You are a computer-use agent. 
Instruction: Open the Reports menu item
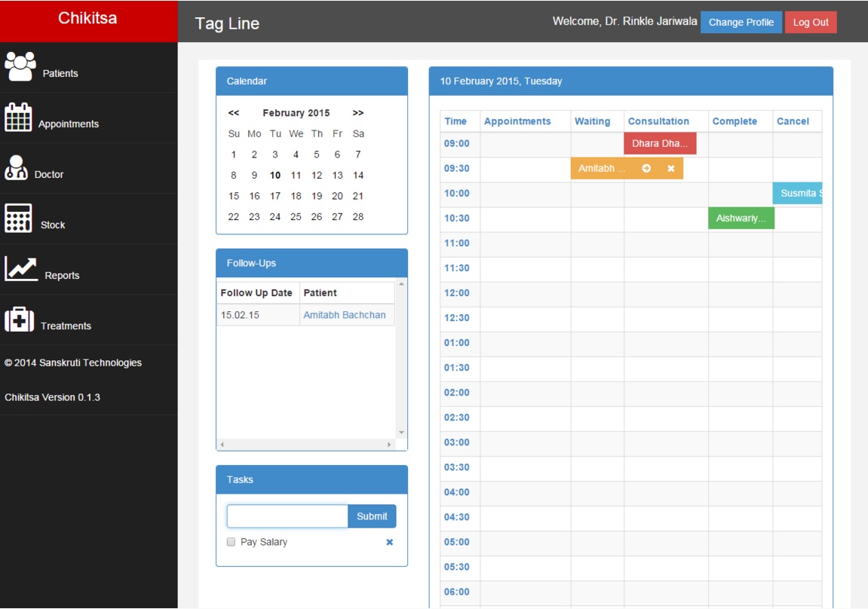click(88, 269)
